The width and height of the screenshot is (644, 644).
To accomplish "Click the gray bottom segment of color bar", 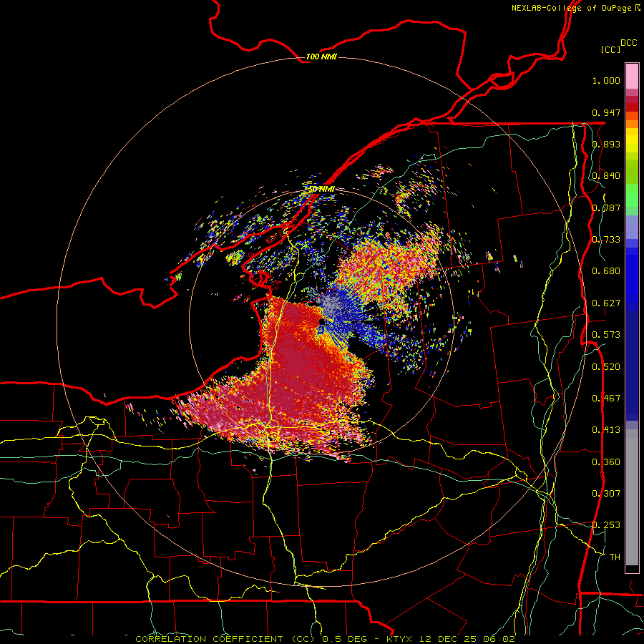I will [x=632, y=497].
